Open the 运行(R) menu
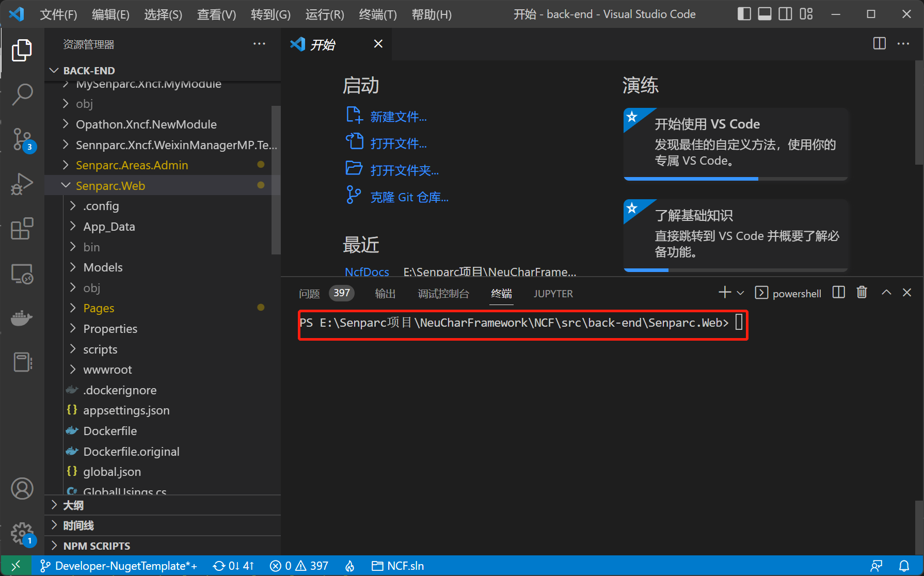 click(x=325, y=14)
